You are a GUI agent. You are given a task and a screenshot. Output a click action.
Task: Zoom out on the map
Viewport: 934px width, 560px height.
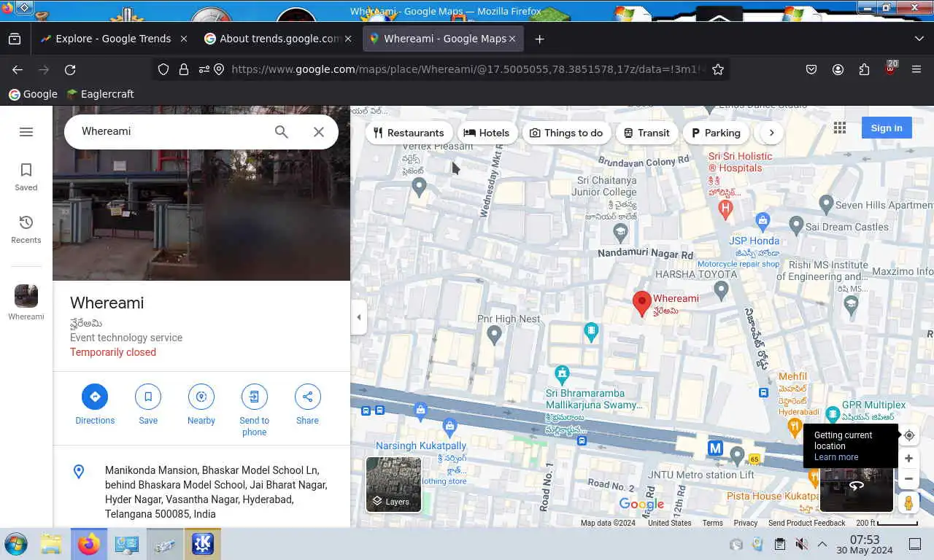coord(908,479)
